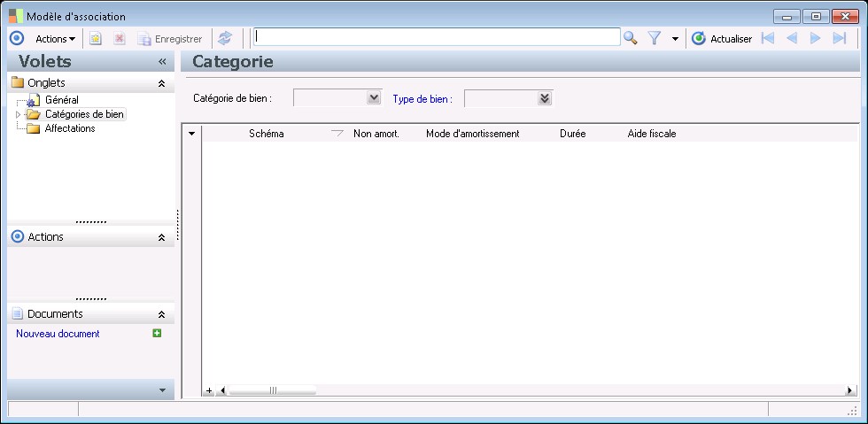868x424 pixels.
Task: Focus the search input field in toolbar
Action: tap(437, 37)
